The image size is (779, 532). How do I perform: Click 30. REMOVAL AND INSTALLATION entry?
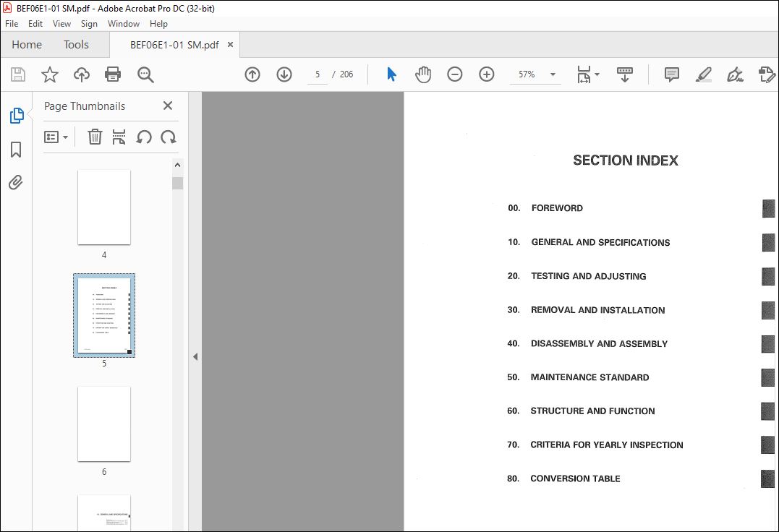[x=586, y=309]
